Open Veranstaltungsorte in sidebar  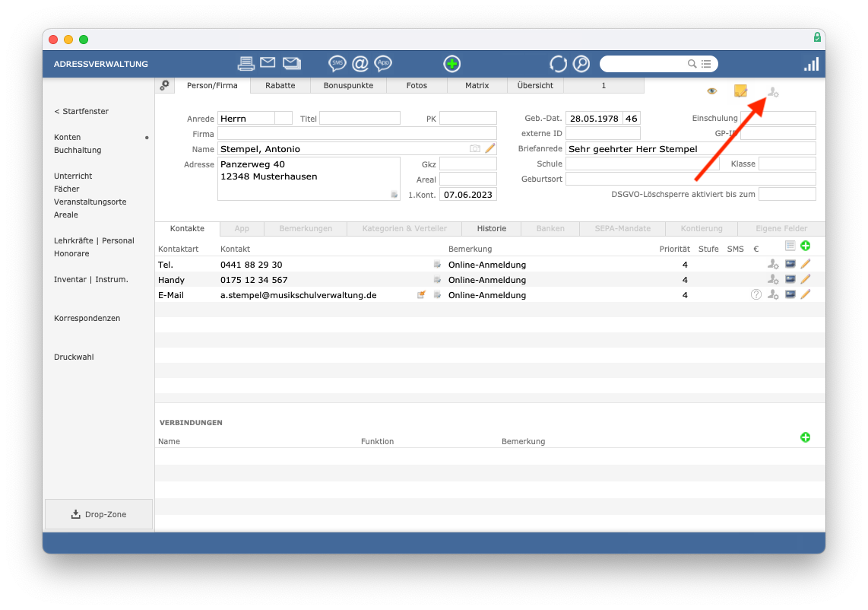(90, 202)
